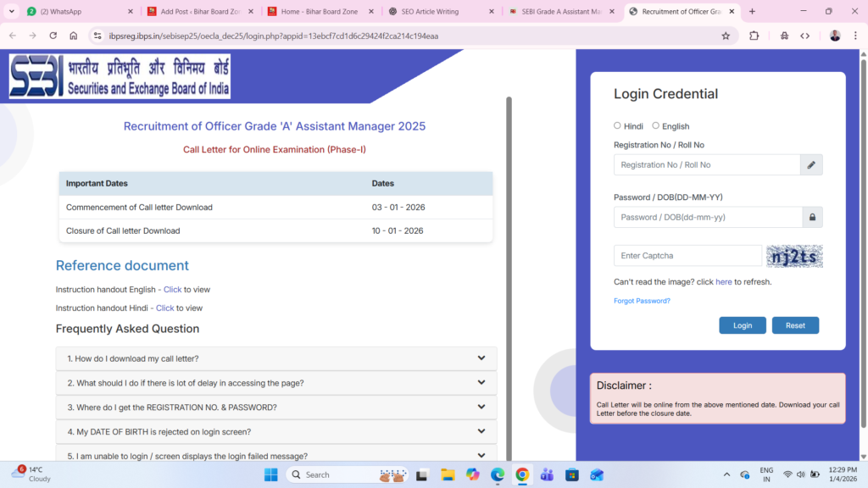Click the Enter Captcha input field
The height and width of the screenshot is (488, 868).
687,255
